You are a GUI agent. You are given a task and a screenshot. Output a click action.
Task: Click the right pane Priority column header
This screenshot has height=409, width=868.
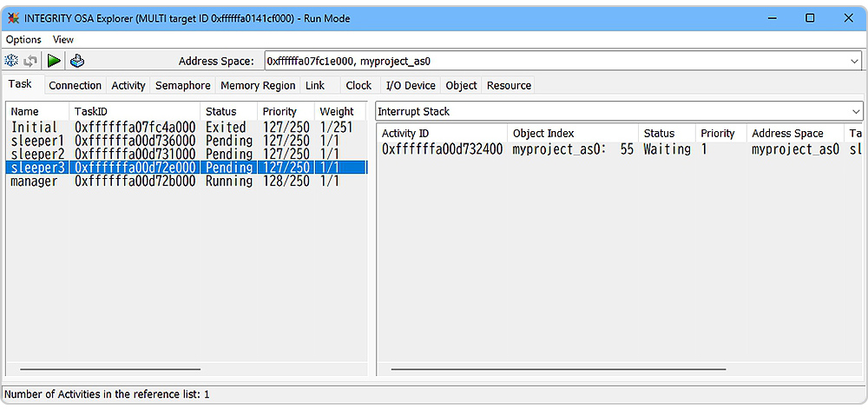720,134
